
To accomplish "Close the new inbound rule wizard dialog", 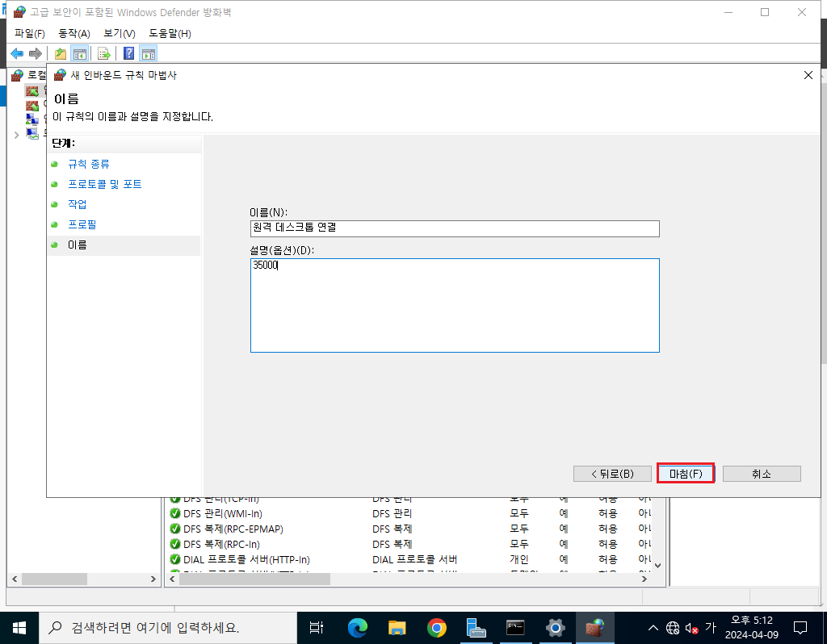I will (x=808, y=75).
